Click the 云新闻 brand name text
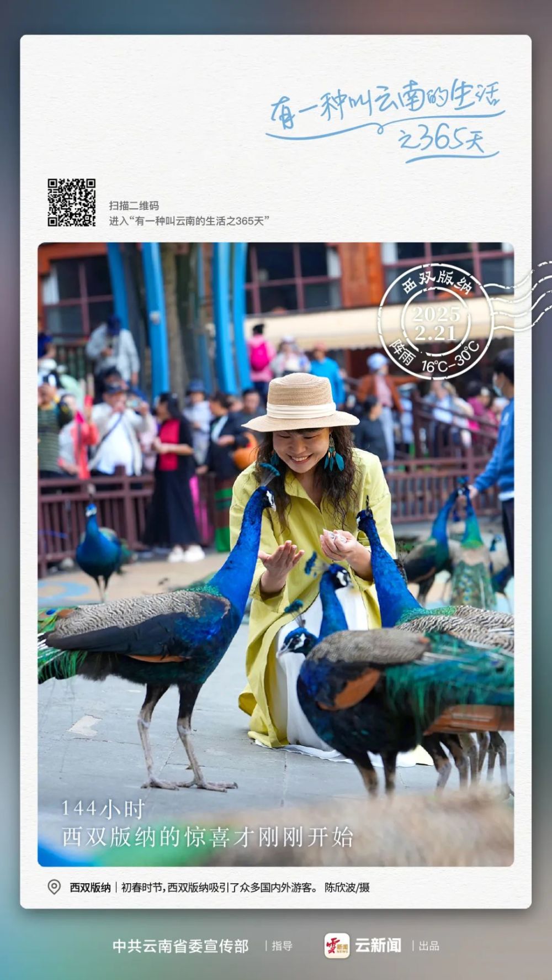552x980 pixels. pos(378,946)
